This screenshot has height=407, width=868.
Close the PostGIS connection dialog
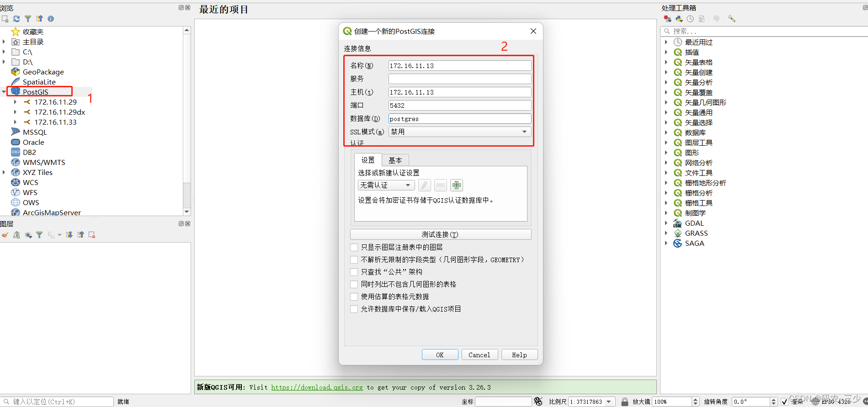coord(533,31)
